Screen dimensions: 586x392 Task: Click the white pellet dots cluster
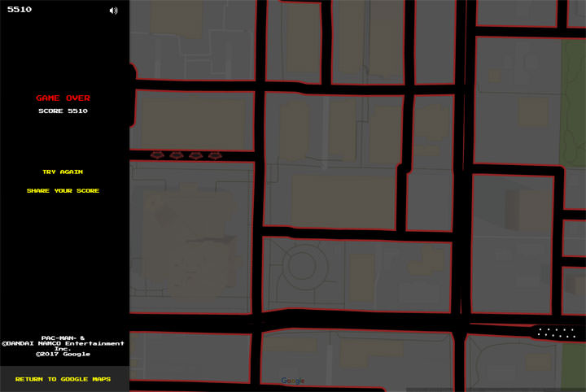557,333
